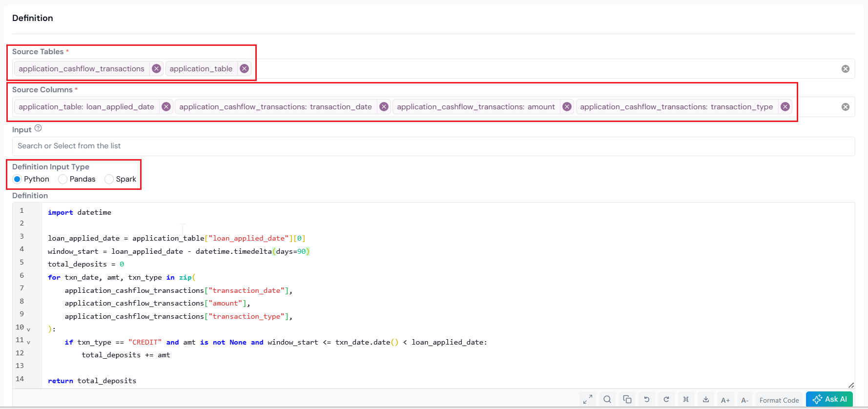This screenshot has height=409, width=868.
Task: Place cursor on 'import datetime' line
Action: pos(80,212)
